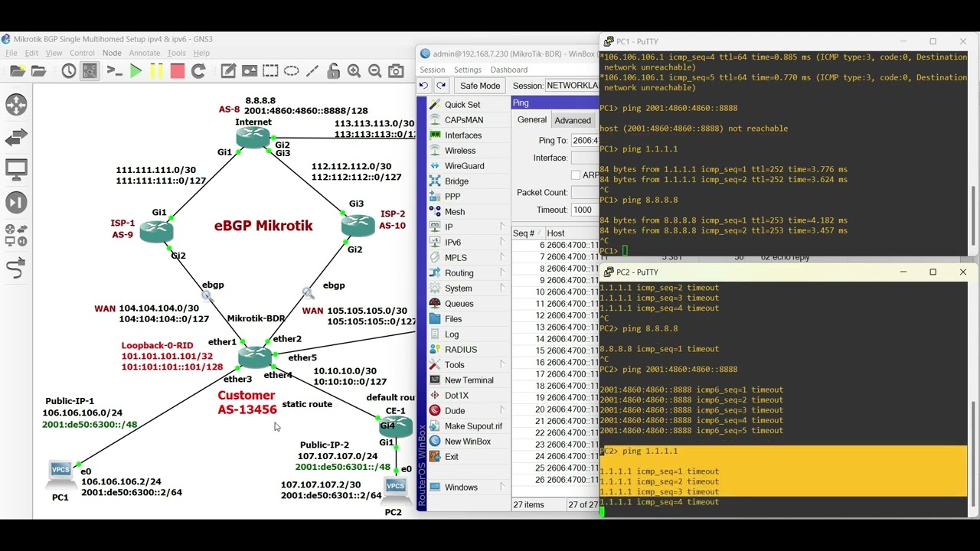980x551 pixels.
Task: Browse all devices in GNS3 sidebar
Action: (16, 235)
